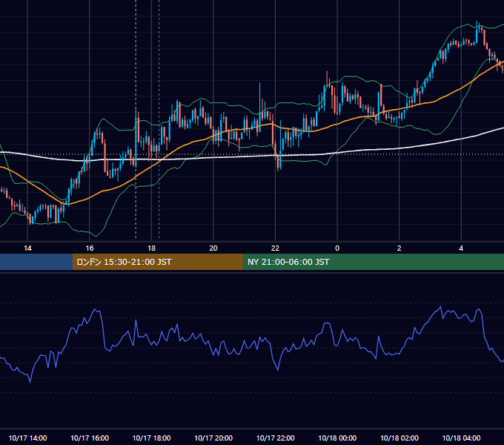Select the 16 hour label on price axis
Screen dimensions: 504x445
pos(90,248)
